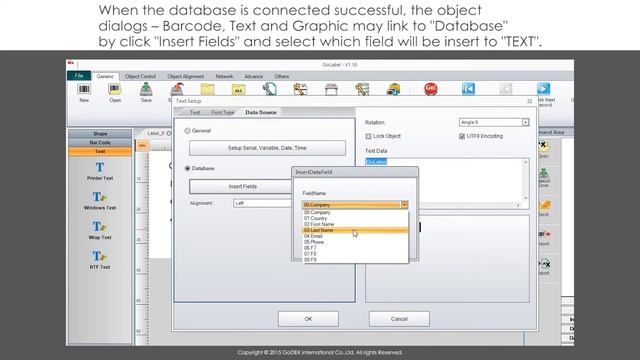The image size is (640, 360).
Task: Open the Data Source tab
Action: (261, 112)
